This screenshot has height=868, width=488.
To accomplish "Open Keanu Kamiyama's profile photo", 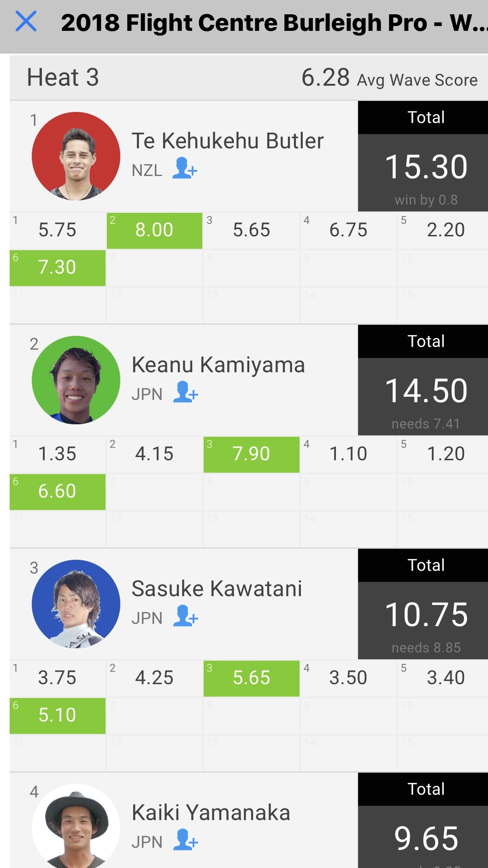I will [x=76, y=380].
